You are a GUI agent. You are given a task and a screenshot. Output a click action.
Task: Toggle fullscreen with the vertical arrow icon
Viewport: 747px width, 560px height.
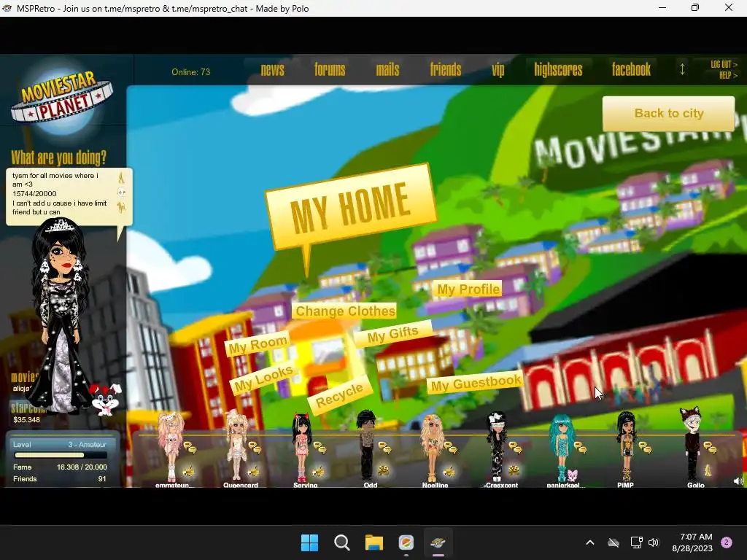coord(682,69)
